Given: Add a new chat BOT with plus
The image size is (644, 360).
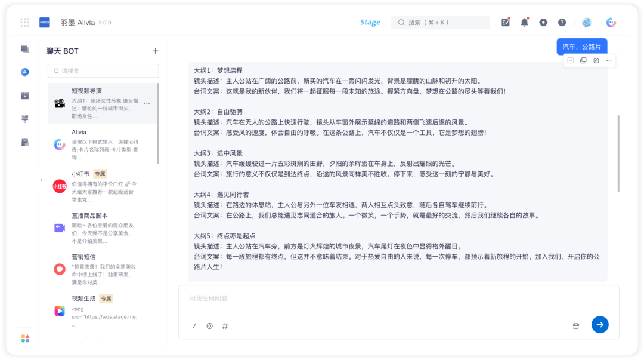Looking at the screenshot, I should (155, 51).
